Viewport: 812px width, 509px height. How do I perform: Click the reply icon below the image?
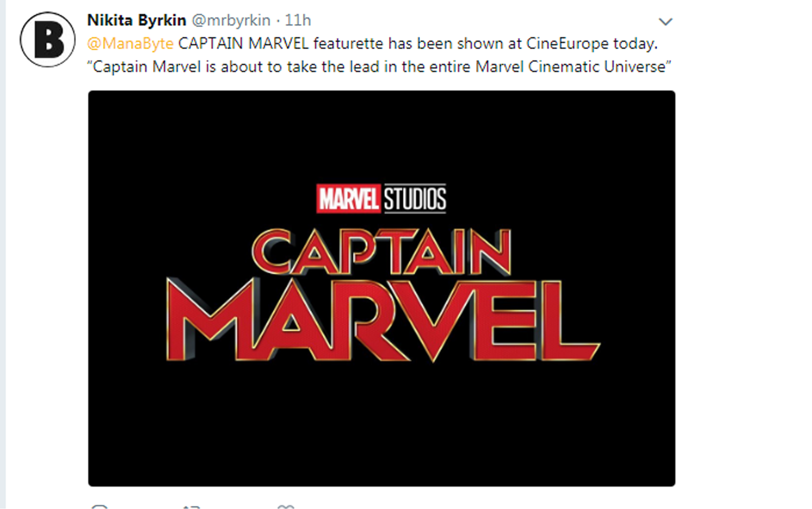(x=99, y=507)
